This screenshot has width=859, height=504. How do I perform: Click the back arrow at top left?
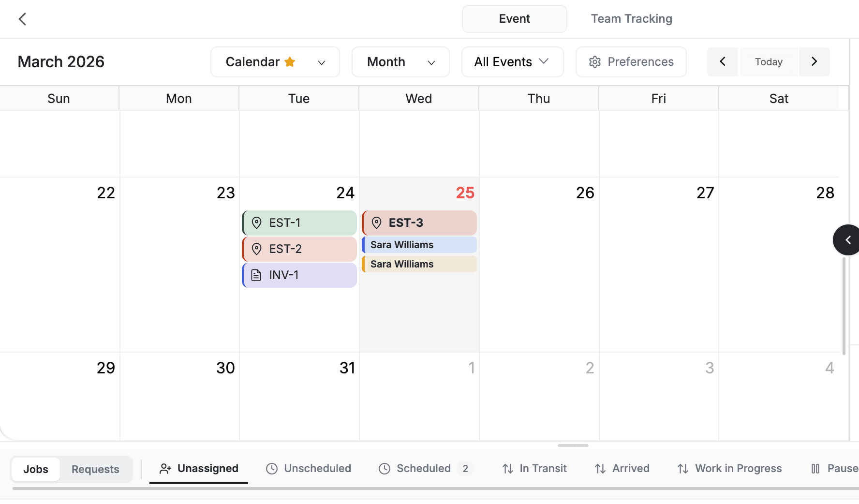(22, 19)
